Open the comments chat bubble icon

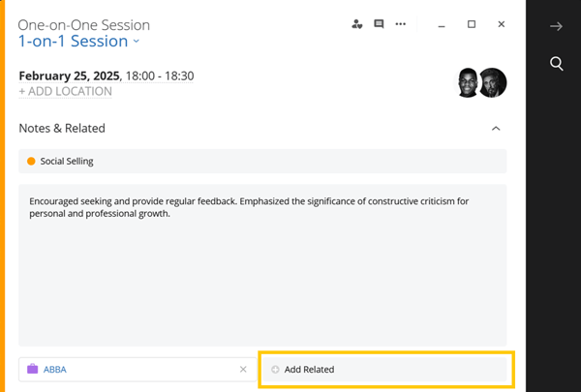379,24
